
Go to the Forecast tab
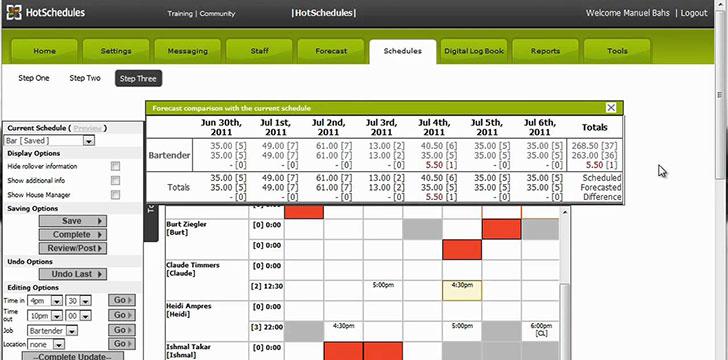coord(331,51)
